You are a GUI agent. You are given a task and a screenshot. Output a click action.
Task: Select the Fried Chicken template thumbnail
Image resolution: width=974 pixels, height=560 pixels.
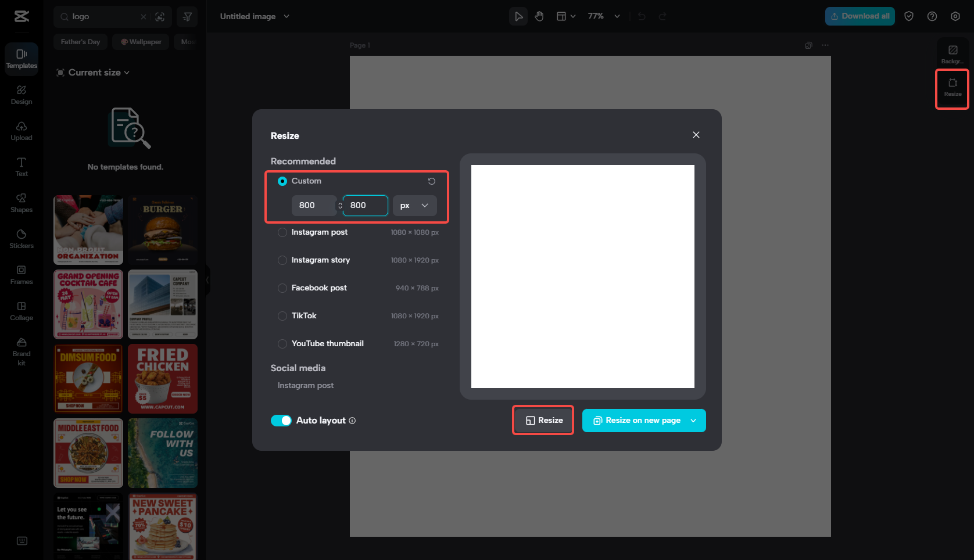click(x=162, y=378)
